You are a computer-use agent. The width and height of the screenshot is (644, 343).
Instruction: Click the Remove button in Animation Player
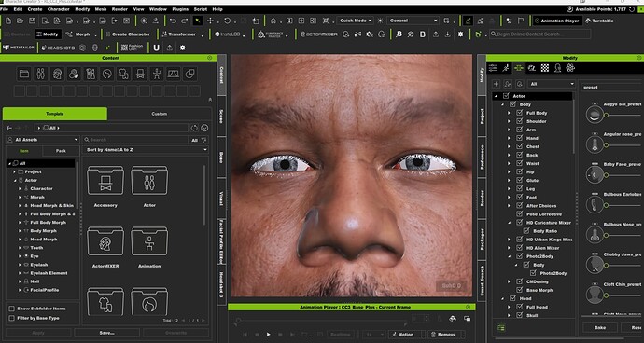click(x=443, y=335)
